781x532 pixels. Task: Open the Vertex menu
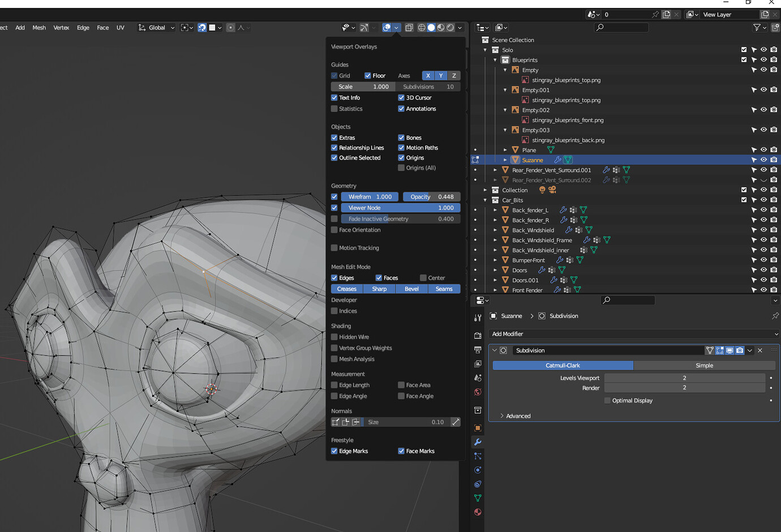61,27
